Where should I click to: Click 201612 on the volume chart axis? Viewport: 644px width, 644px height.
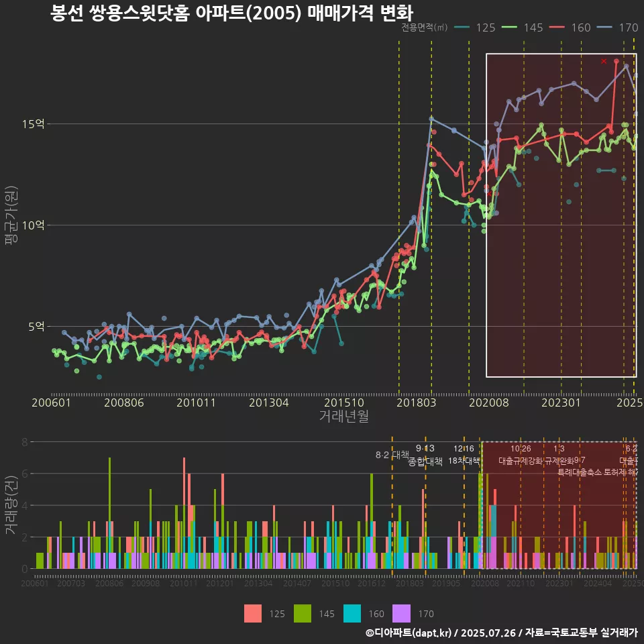pyautogui.click(x=371, y=583)
